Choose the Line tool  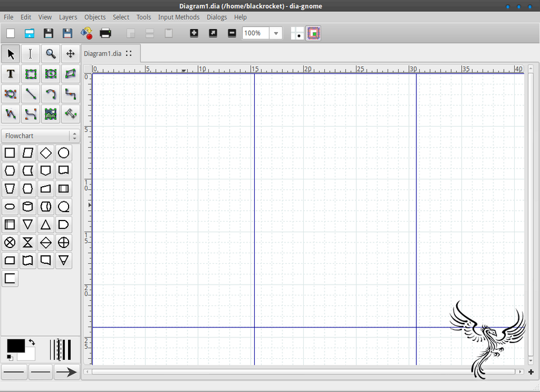pyautogui.click(x=30, y=94)
